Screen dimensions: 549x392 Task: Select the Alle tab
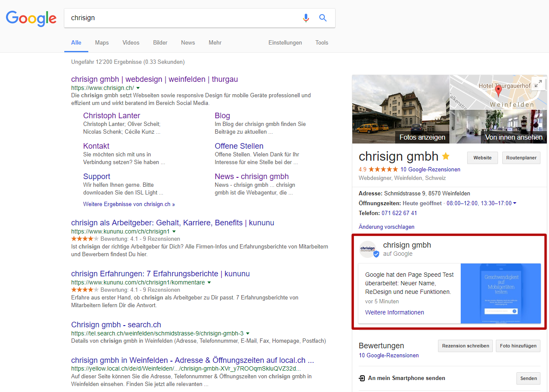coord(76,42)
